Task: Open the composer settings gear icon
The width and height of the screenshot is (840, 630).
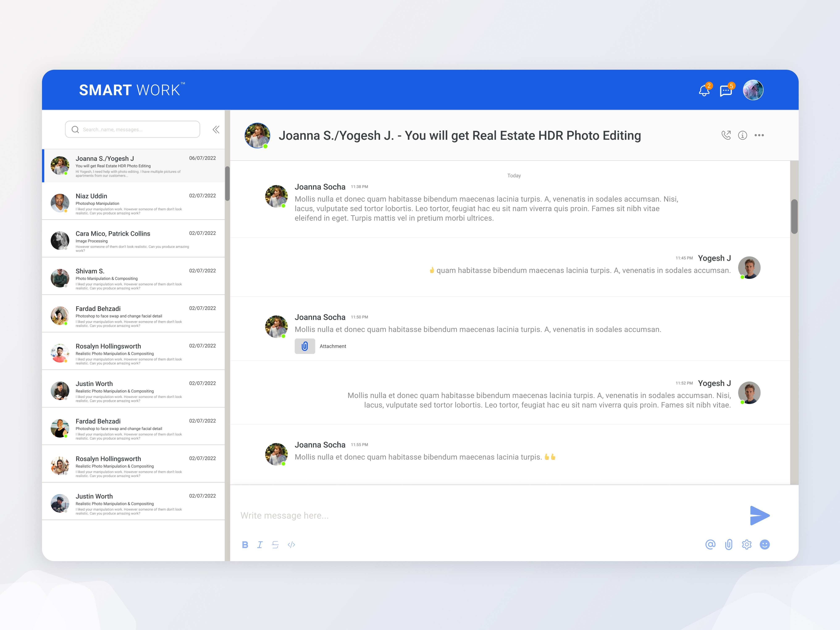Action: 747,545
